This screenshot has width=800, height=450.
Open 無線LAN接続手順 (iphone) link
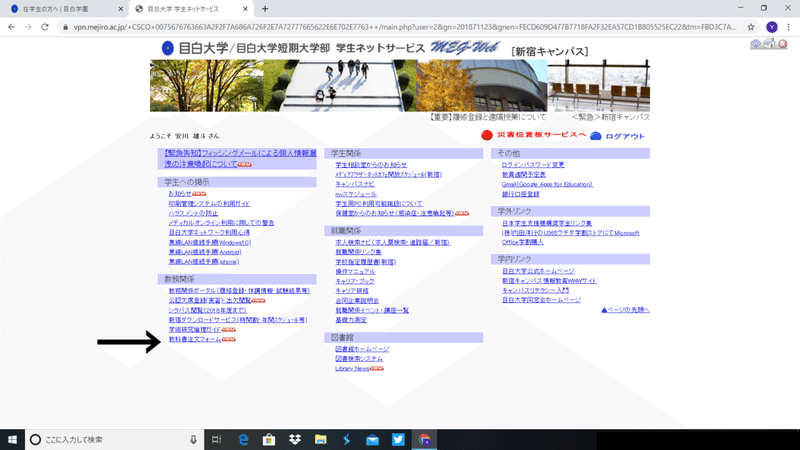click(204, 262)
